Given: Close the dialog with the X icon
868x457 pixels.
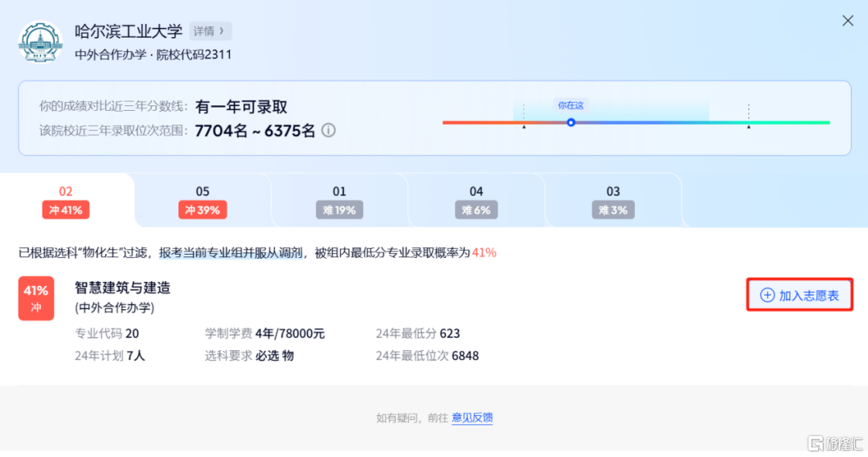Looking at the screenshot, I should tap(848, 20).
